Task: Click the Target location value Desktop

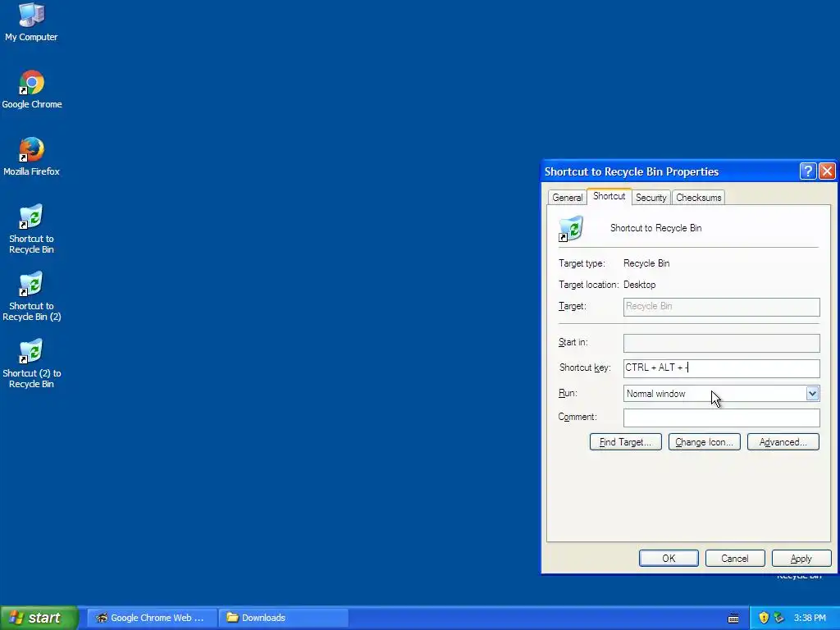Action: pos(640,285)
